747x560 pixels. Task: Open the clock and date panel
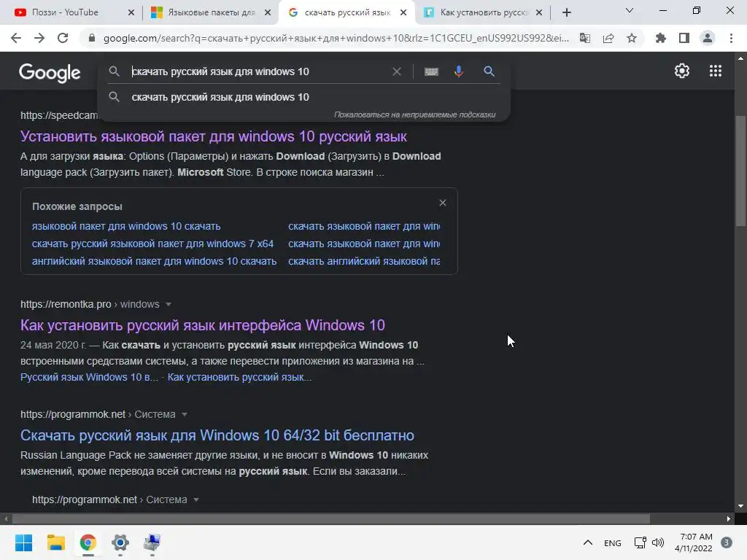(694, 542)
